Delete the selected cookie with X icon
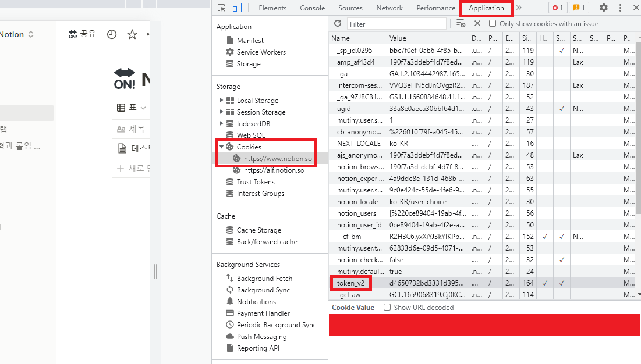This screenshot has height=364, width=641. [477, 24]
